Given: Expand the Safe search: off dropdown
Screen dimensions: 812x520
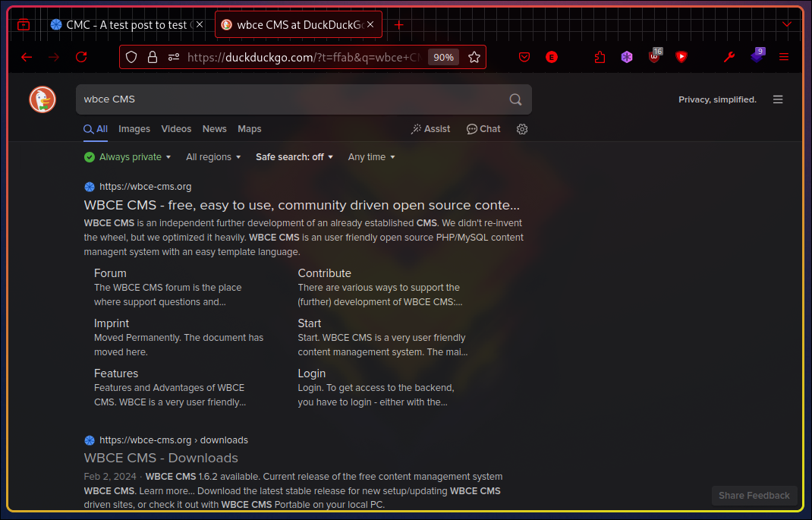Looking at the screenshot, I should click(x=294, y=157).
